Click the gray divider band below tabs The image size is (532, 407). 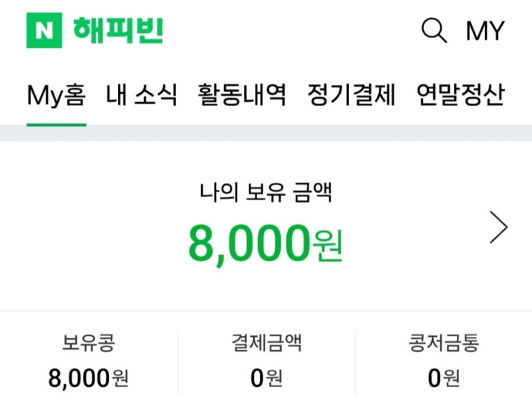click(x=266, y=134)
